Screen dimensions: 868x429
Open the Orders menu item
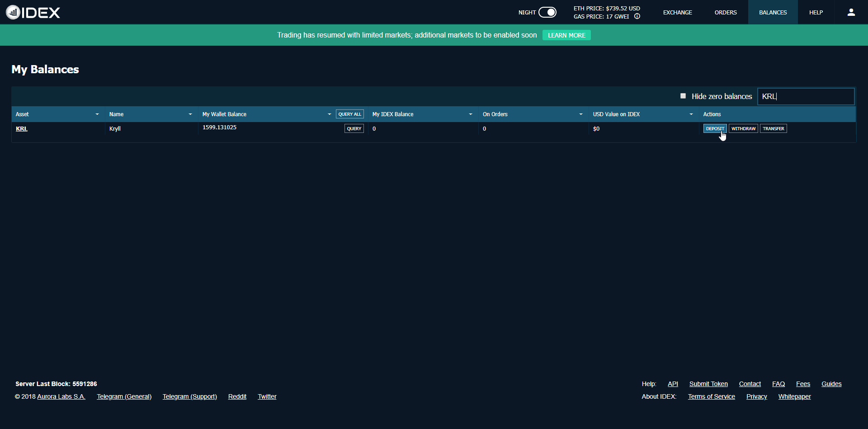(726, 12)
